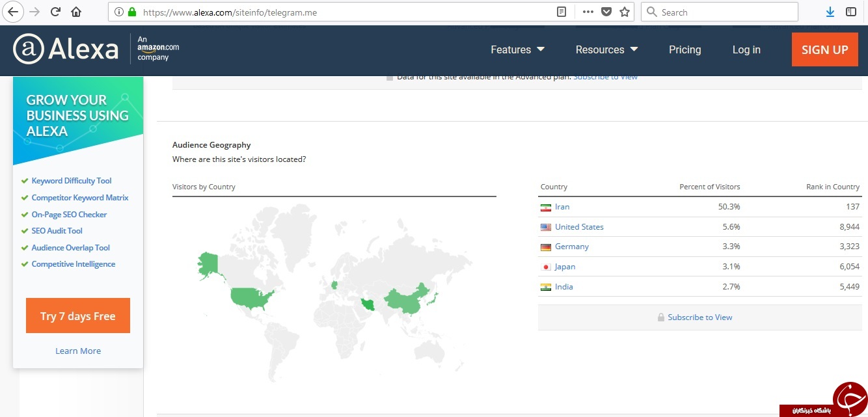Click the GROW YOUR BUSINESS USING ALEXA banner
Screen dimensions: 868x417
coord(78,116)
